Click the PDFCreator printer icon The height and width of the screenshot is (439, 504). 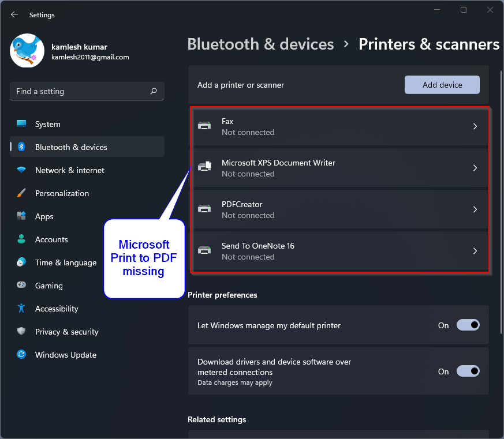click(x=204, y=209)
